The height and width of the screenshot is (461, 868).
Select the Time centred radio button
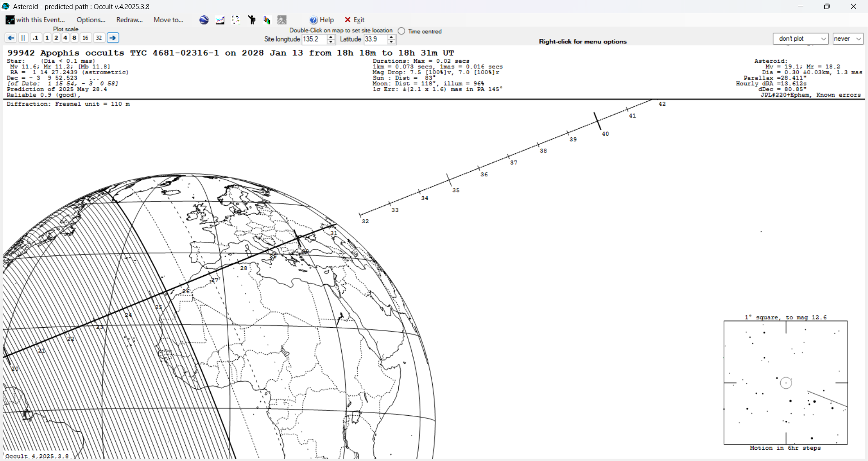401,31
